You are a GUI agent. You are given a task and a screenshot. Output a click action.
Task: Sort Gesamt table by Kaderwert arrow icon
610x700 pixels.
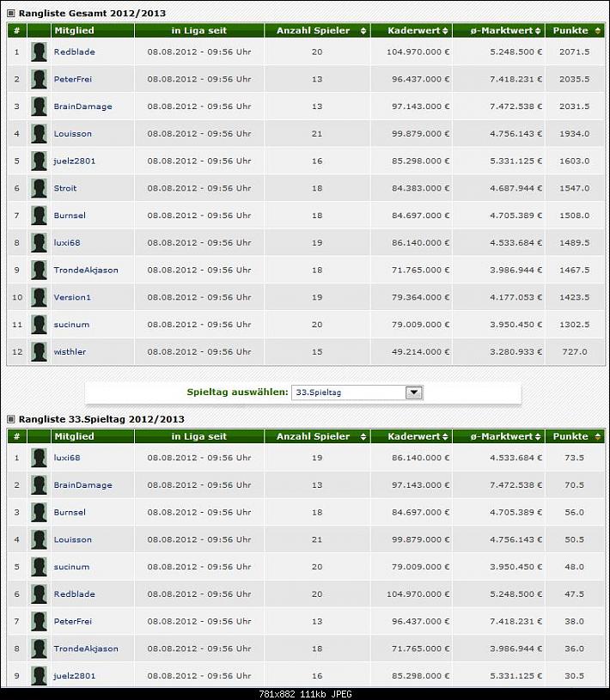[x=446, y=31]
